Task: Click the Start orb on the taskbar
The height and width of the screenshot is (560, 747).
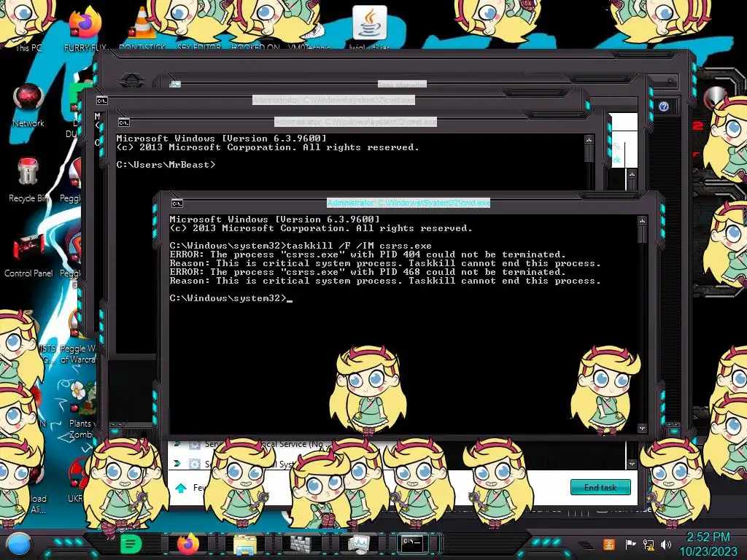Action: [18, 544]
